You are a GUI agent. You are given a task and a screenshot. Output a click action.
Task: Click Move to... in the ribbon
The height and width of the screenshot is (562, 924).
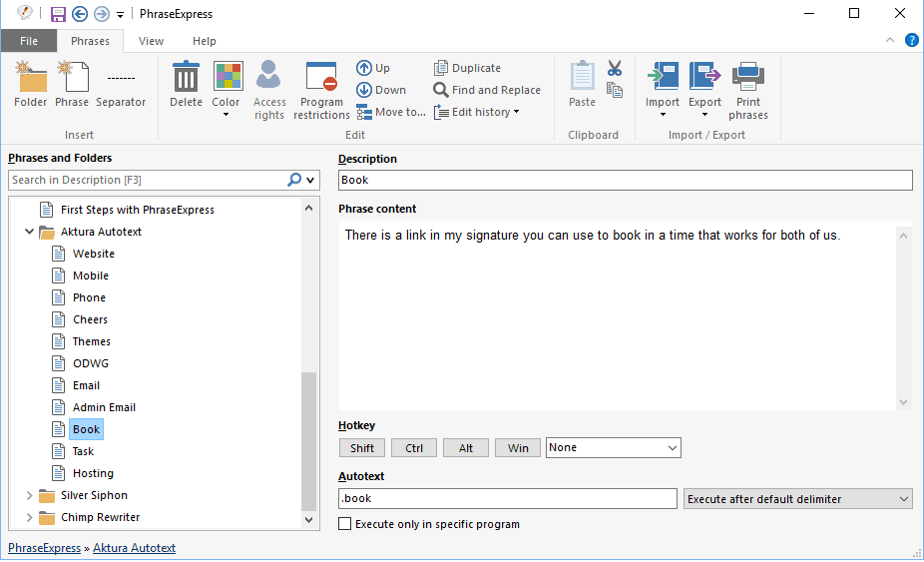pyautogui.click(x=391, y=112)
